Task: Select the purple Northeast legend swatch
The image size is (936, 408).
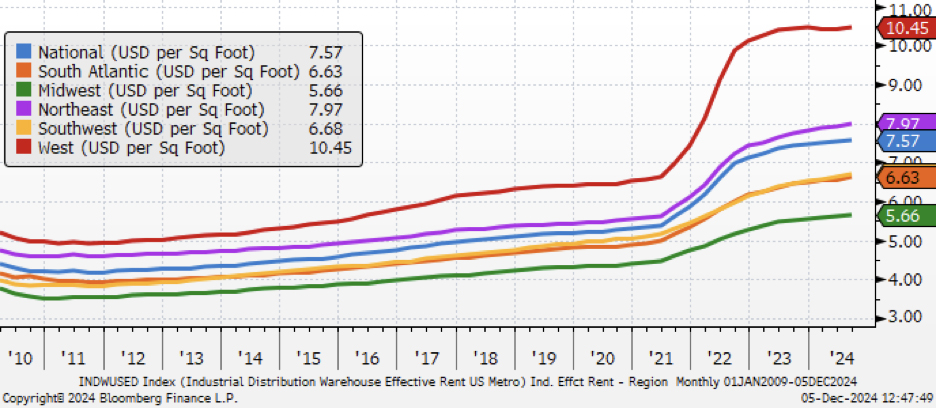Action: click(x=23, y=110)
